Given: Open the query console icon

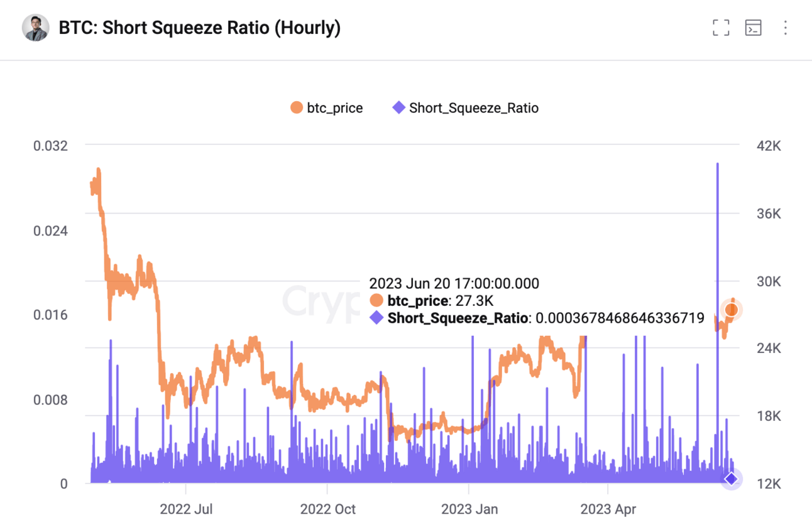Looking at the screenshot, I should [753, 28].
